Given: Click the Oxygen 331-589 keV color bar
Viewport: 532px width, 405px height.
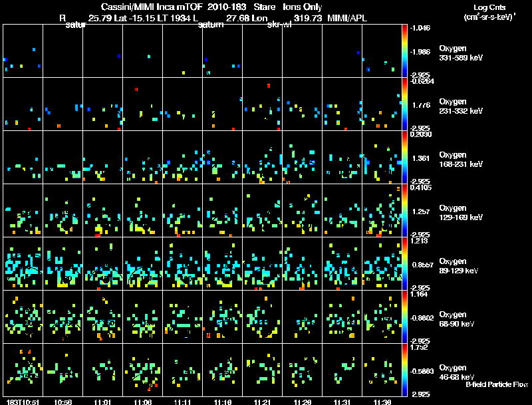Looking at the screenshot, I should (x=405, y=51).
